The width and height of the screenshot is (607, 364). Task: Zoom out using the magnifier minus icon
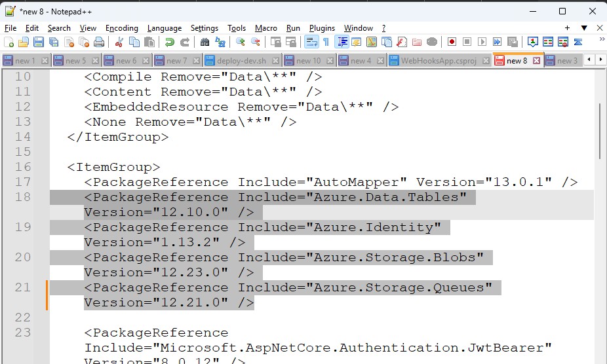(x=256, y=42)
